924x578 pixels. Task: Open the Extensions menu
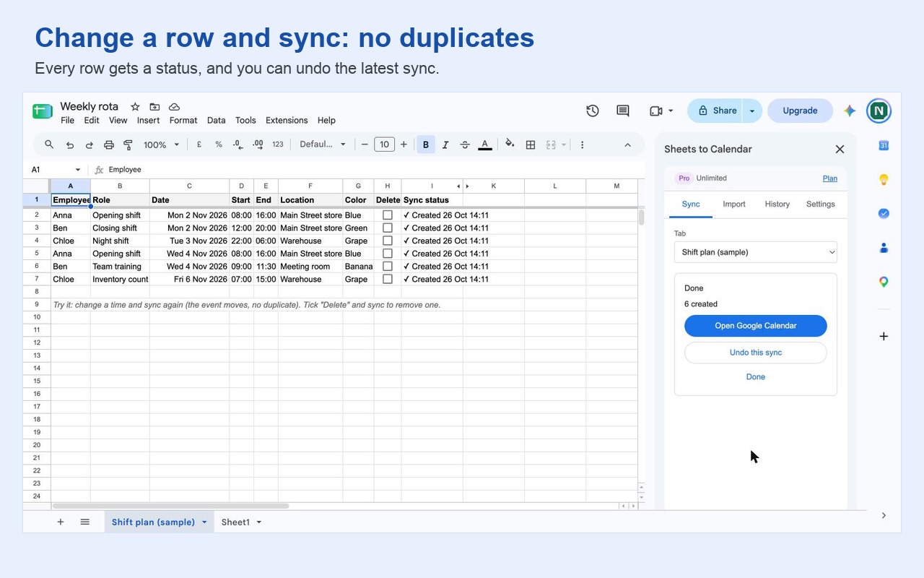click(287, 121)
